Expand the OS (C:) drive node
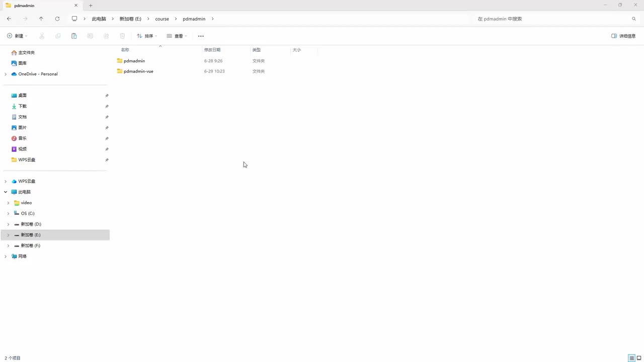The height and width of the screenshot is (362, 644). click(8, 214)
